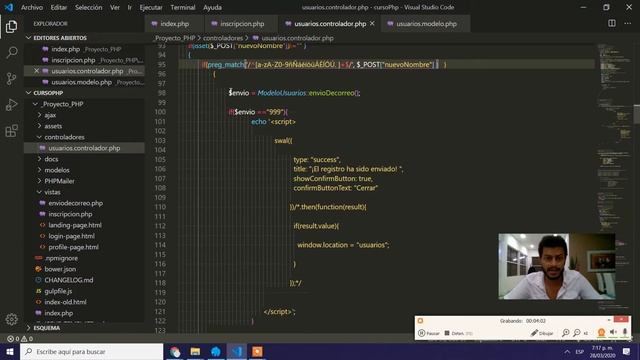640x360 pixels.
Task: Collapse the controladores folder
Action: [64, 137]
